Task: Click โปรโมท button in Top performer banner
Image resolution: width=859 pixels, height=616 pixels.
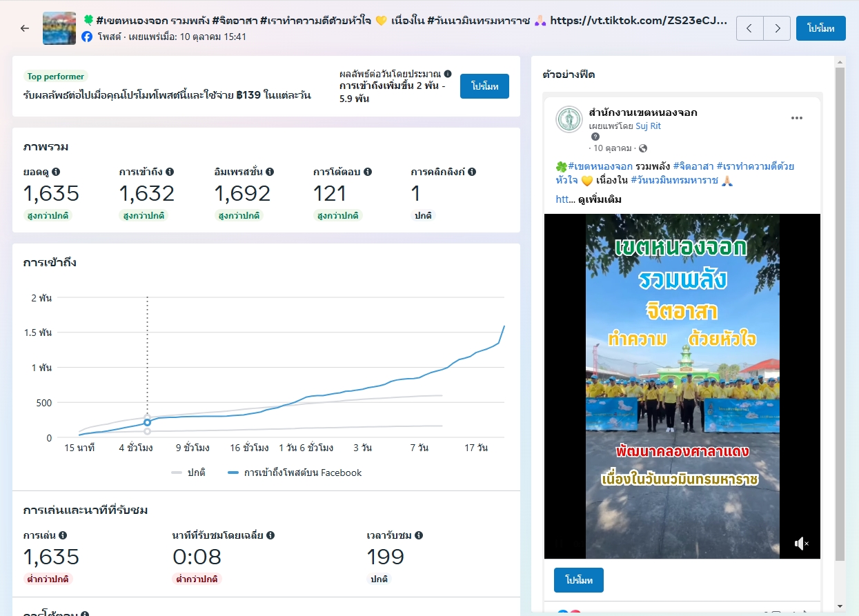Action: (484, 86)
